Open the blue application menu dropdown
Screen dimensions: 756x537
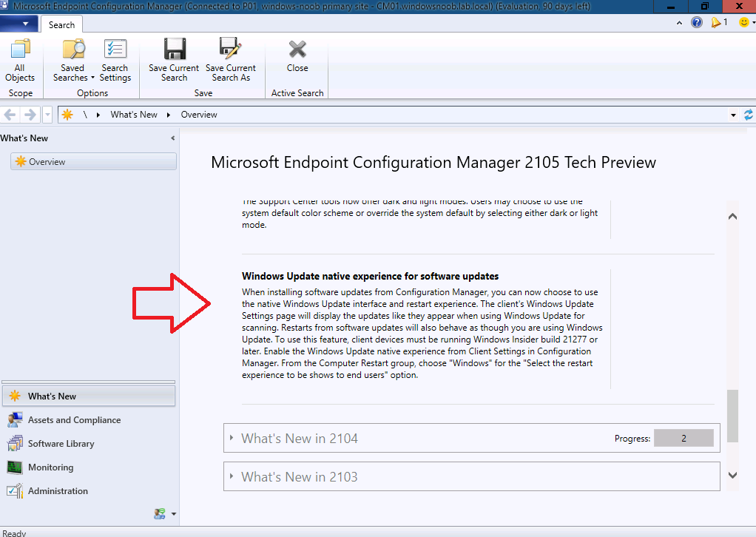tap(18, 23)
